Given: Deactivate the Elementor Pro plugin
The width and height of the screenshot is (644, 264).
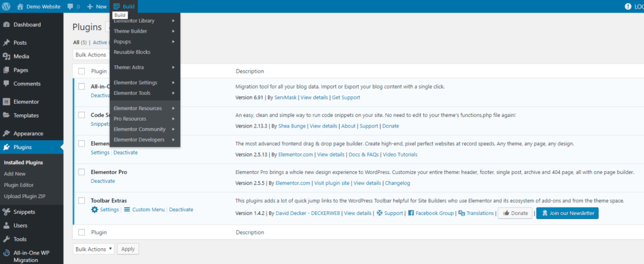Looking at the screenshot, I should coord(103,181).
